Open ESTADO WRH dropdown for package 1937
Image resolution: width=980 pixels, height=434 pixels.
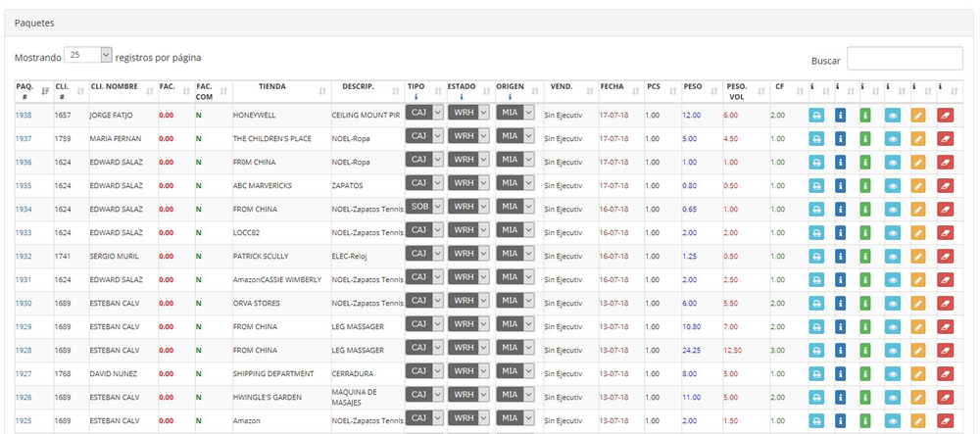[x=468, y=135]
